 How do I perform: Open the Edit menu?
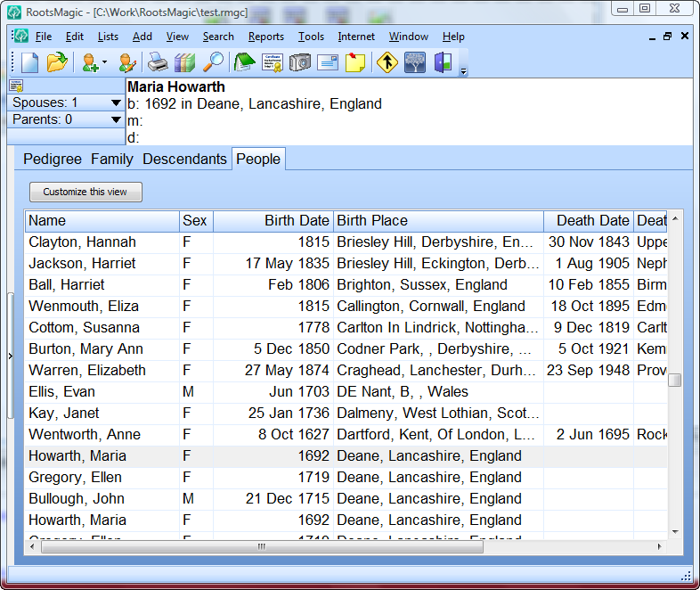(x=75, y=37)
